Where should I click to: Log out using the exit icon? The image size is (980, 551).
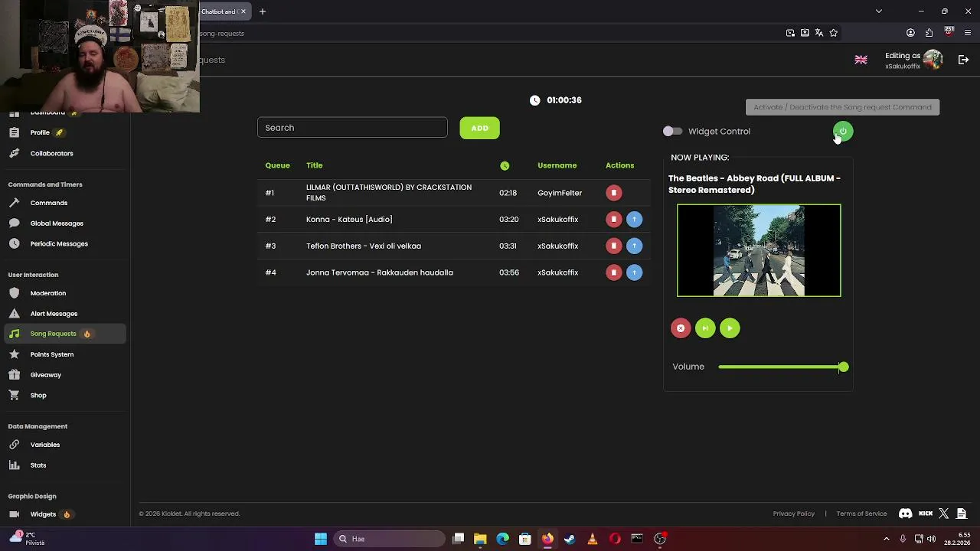963,60
